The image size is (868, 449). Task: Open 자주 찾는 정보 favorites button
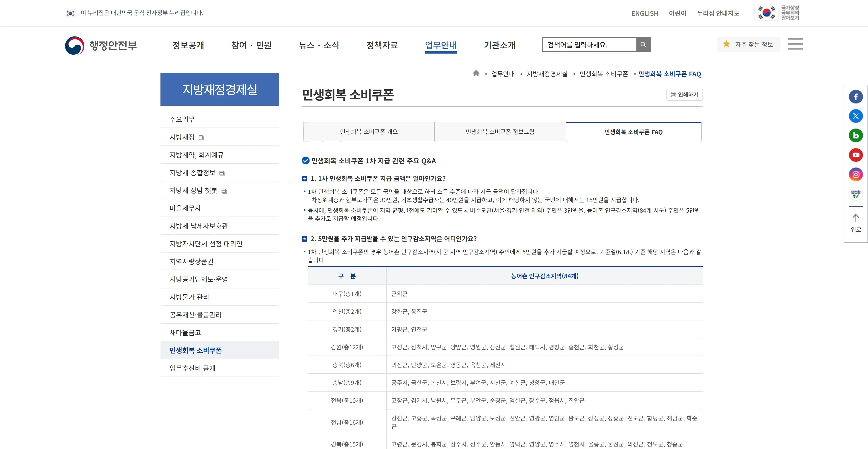click(748, 44)
